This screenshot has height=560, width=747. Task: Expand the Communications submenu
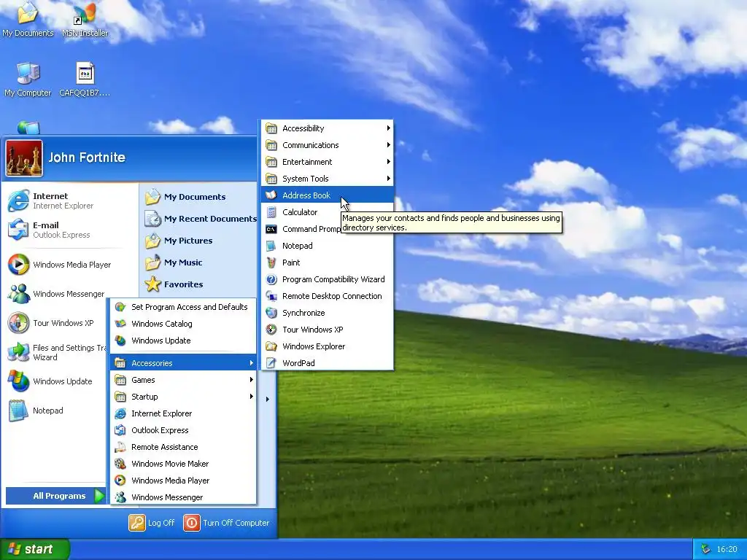click(x=328, y=145)
